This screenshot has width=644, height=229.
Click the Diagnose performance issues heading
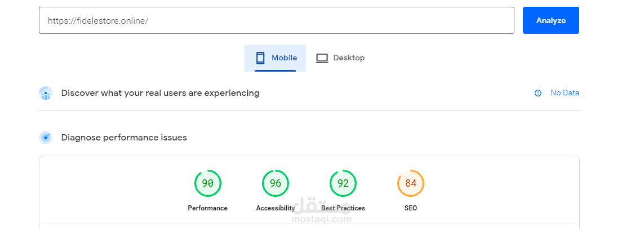point(124,138)
